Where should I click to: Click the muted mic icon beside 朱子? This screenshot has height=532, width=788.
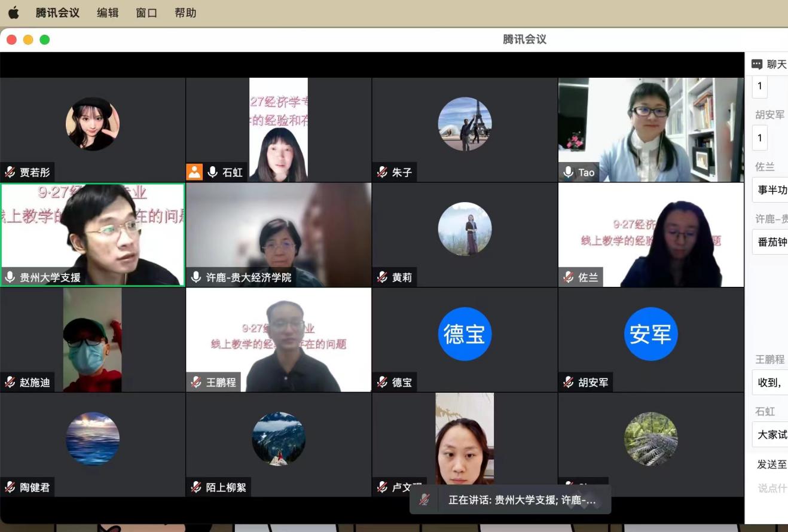383,172
